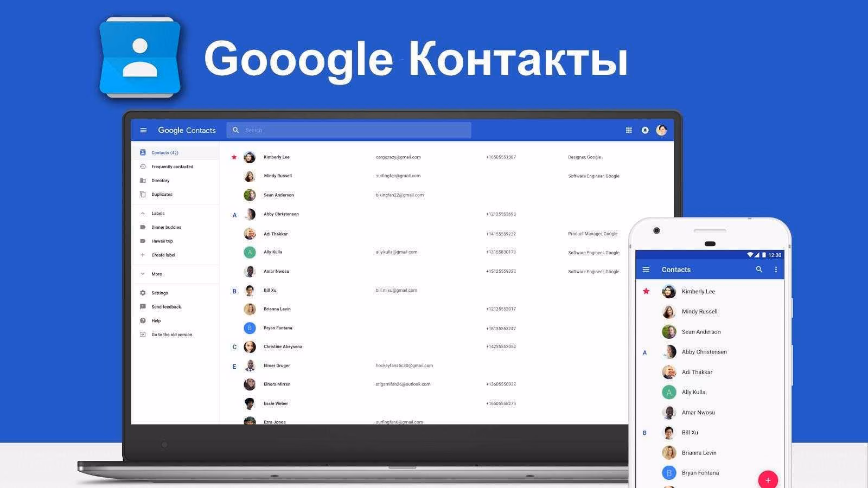The height and width of the screenshot is (488, 868).
Task: Collapse the Labels section chevron
Action: (x=143, y=214)
